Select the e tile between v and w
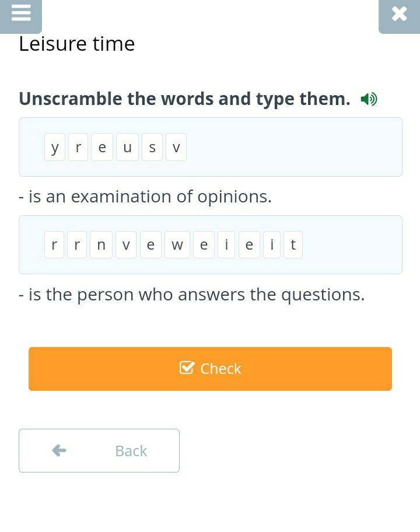 point(150,245)
